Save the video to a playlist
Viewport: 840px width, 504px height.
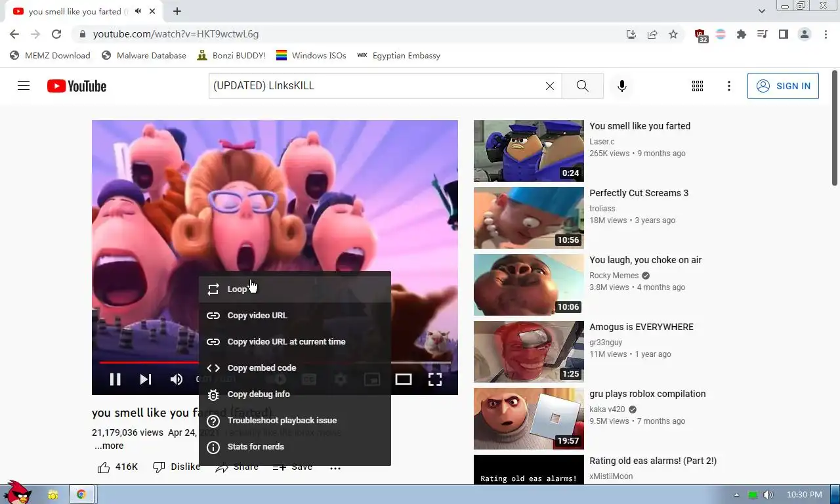(x=293, y=467)
